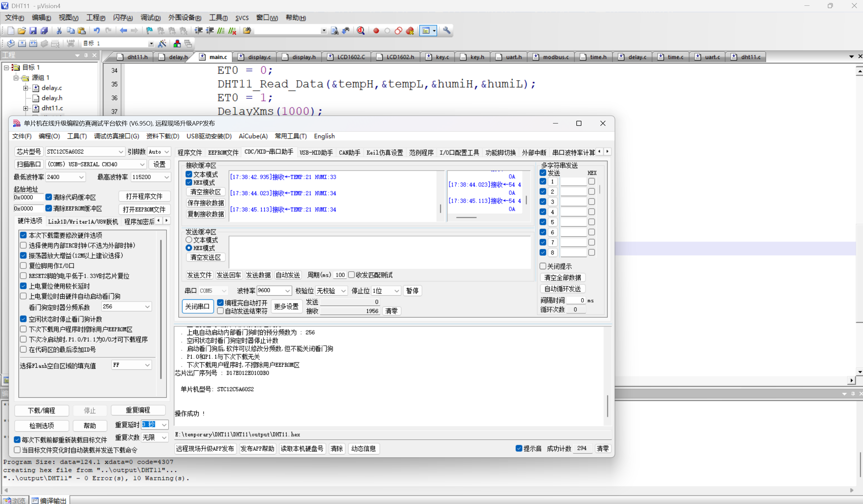The width and height of the screenshot is (863, 504).
Task: Open the 芯片型号 STC12C5A60S2 dropdown
Action: 120,152
